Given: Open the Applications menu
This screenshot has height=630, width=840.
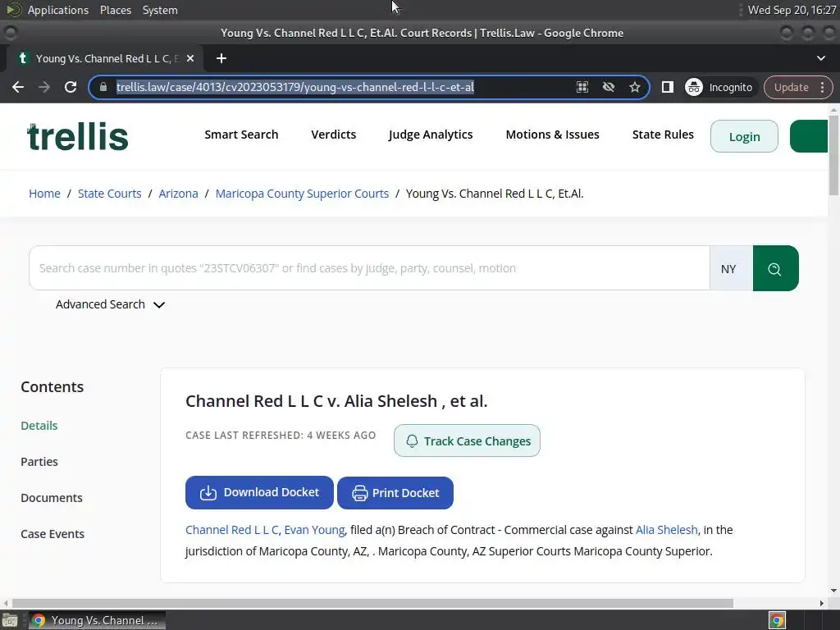Looking at the screenshot, I should click(x=58, y=10).
